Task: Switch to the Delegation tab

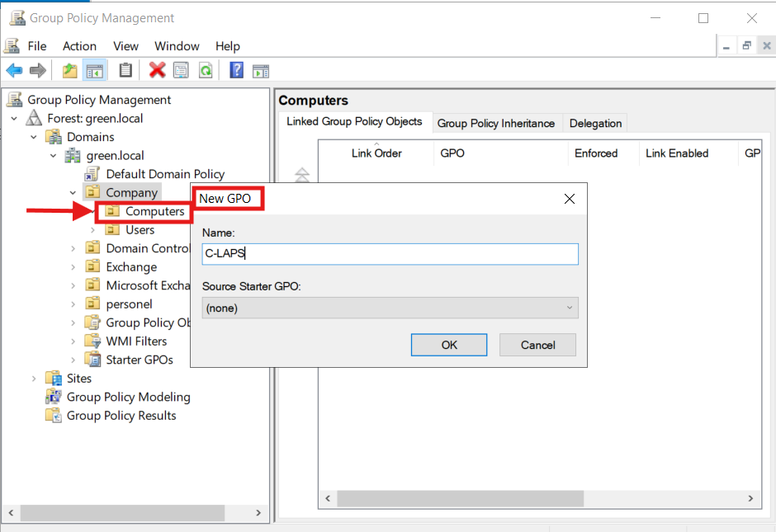Action: [x=595, y=123]
